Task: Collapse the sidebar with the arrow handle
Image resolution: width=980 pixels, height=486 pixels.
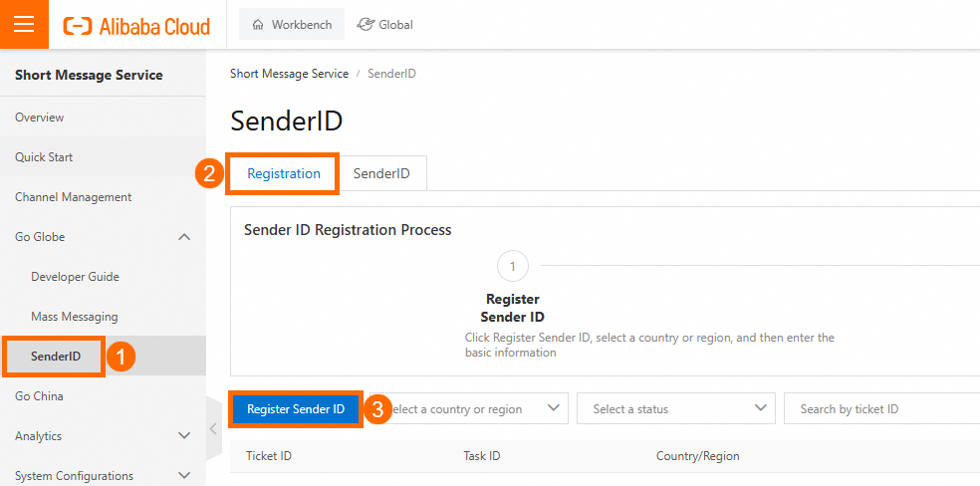Action: [x=212, y=429]
